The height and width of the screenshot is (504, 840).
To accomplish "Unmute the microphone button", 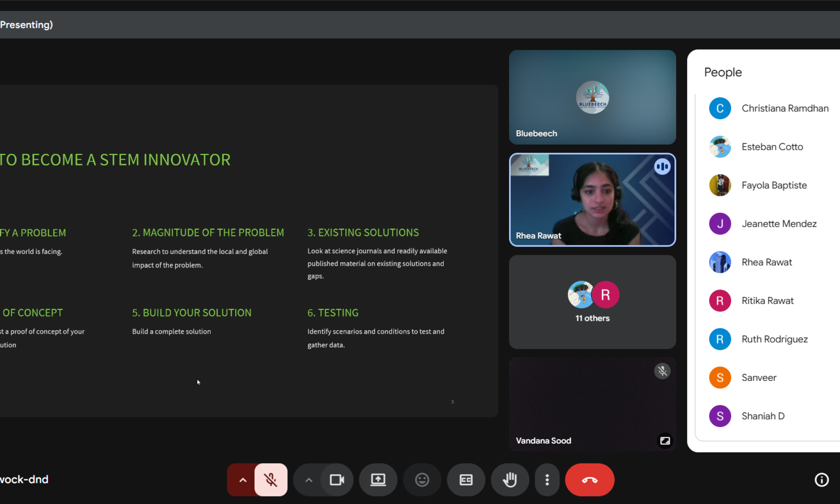I will (x=271, y=480).
